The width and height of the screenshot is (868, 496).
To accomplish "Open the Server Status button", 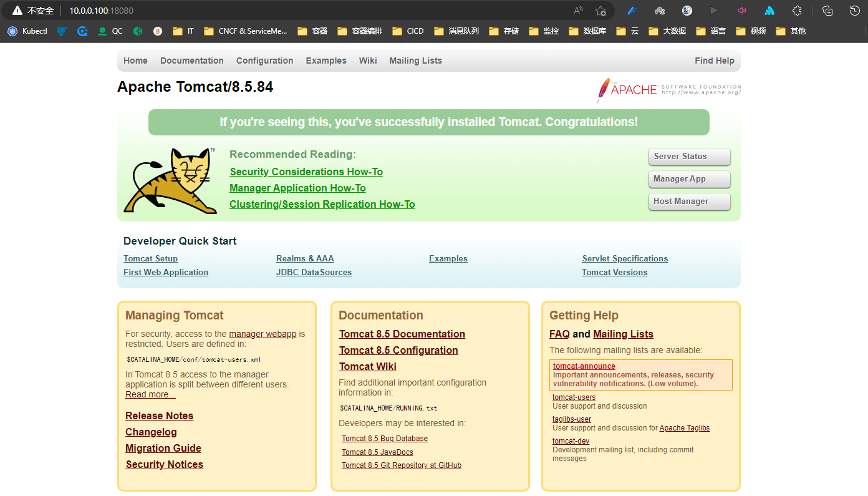I will tap(689, 157).
